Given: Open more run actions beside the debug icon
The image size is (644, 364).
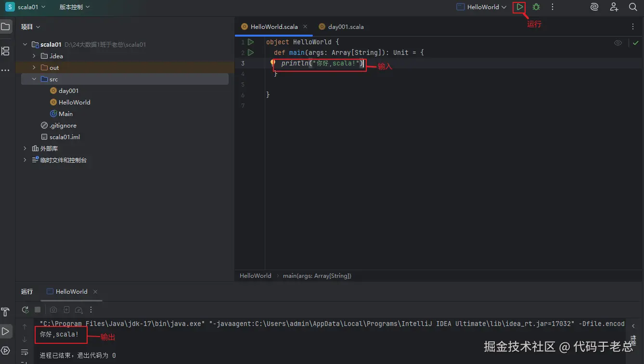Looking at the screenshot, I should [553, 7].
